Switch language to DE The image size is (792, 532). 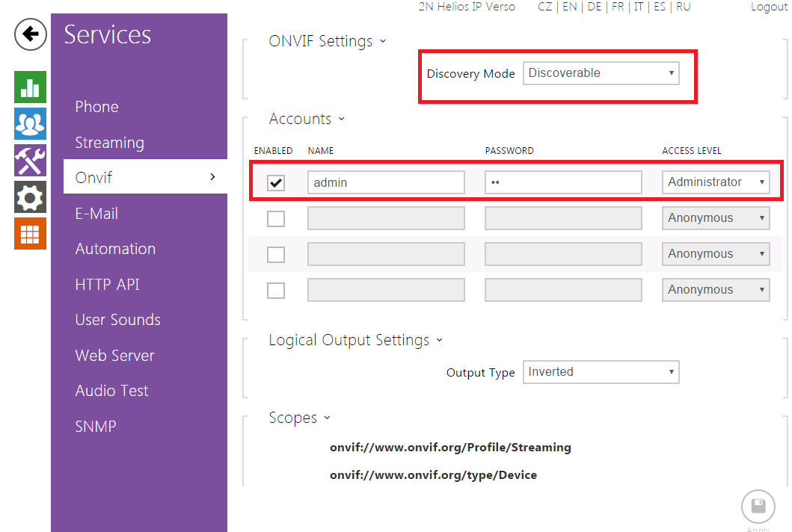tap(594, 7)
